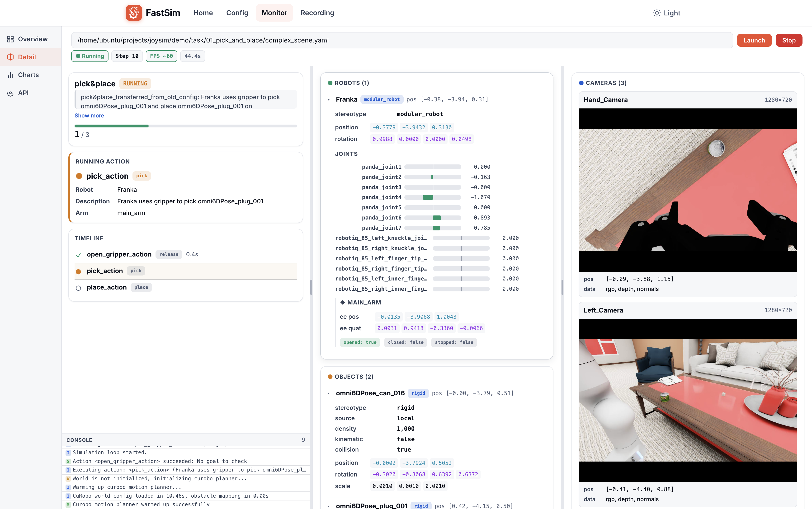Screen dimensions: 812x509
Task: Click the checkmark icon beside open_gripper_action
Action: (x=79, y=255)
